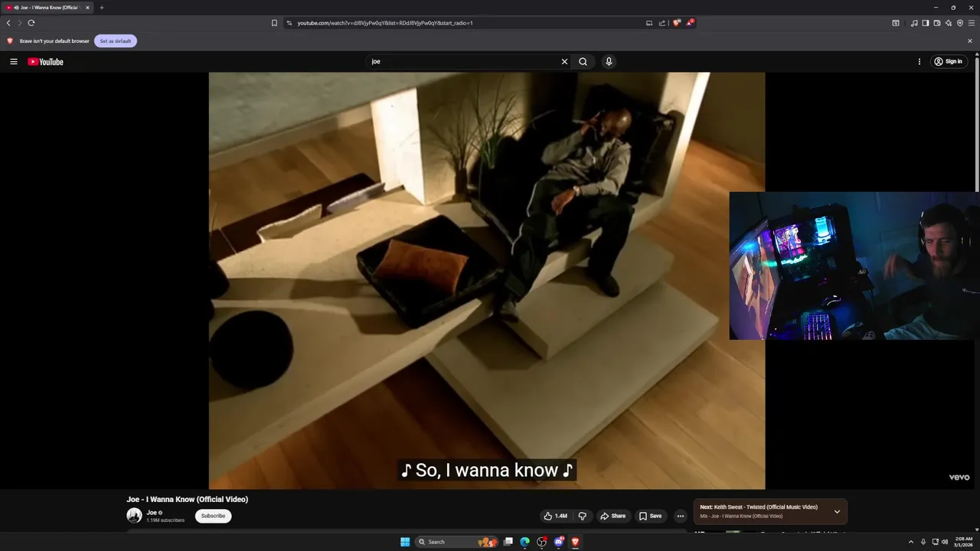The image size is (980, 551).
Task: Click the 1.19M subscribers text
Action: 165,520
